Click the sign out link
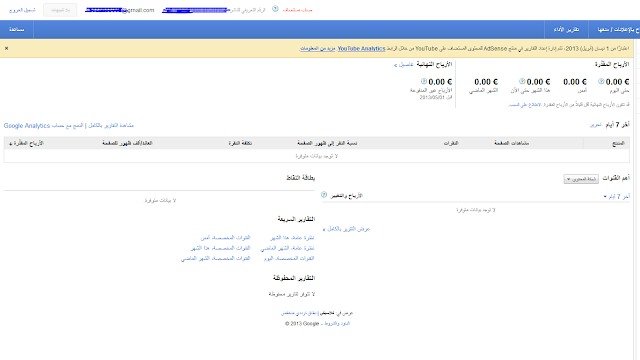This screenshot has width=640, height=360. point(22,10)
